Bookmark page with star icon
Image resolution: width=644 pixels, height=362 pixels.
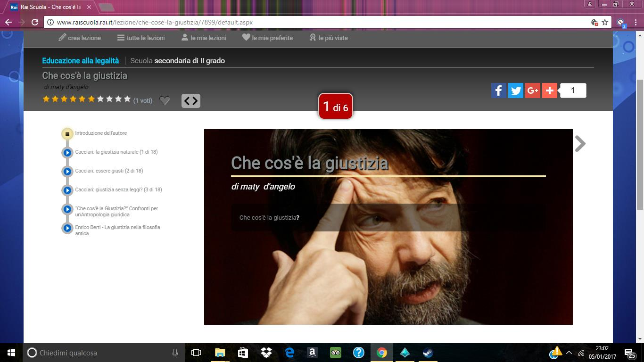point(605,22)
